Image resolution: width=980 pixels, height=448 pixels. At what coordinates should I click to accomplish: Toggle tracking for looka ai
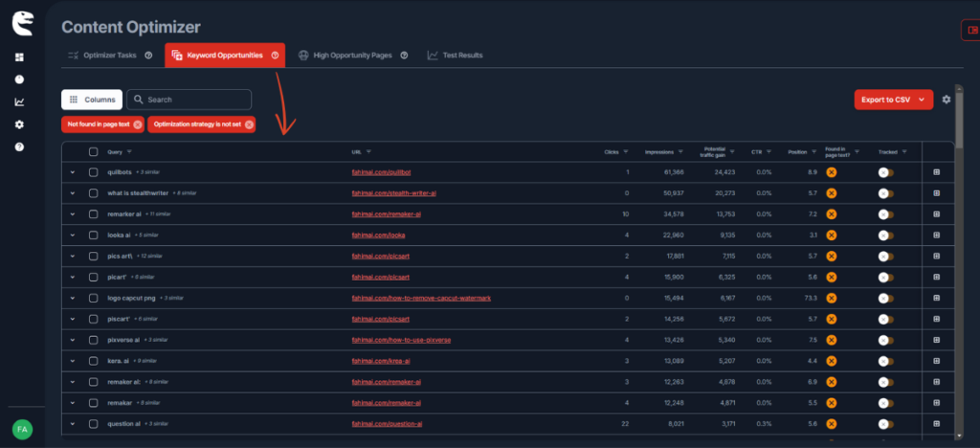[x=885, y=235]
